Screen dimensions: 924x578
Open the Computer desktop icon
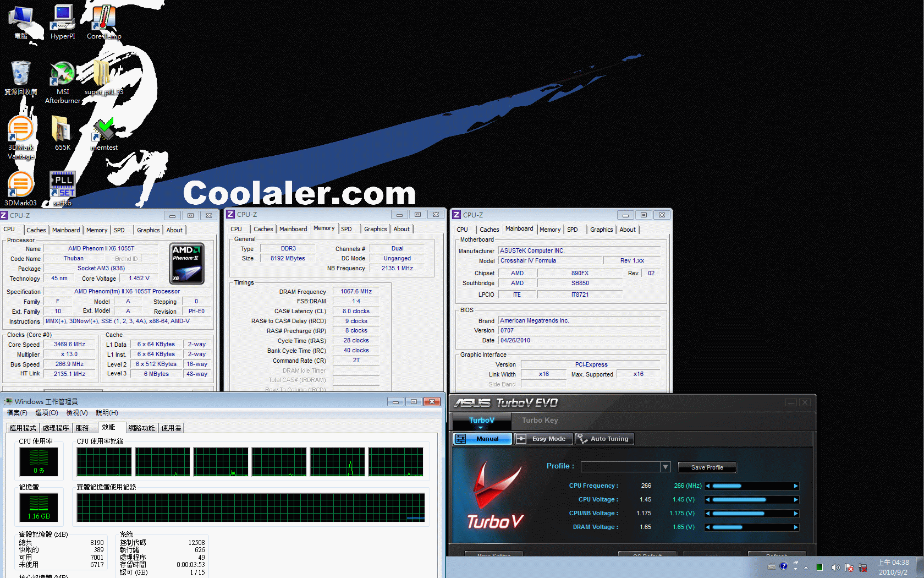pos(21,22)
